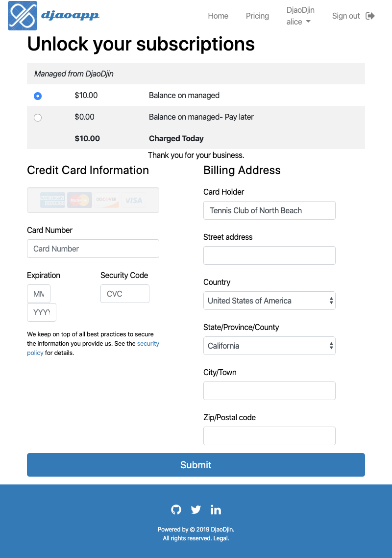This screenshot has width=392, height=558.
Task: Open the Twitter bird icon in footer
Action: coord(196,509)
